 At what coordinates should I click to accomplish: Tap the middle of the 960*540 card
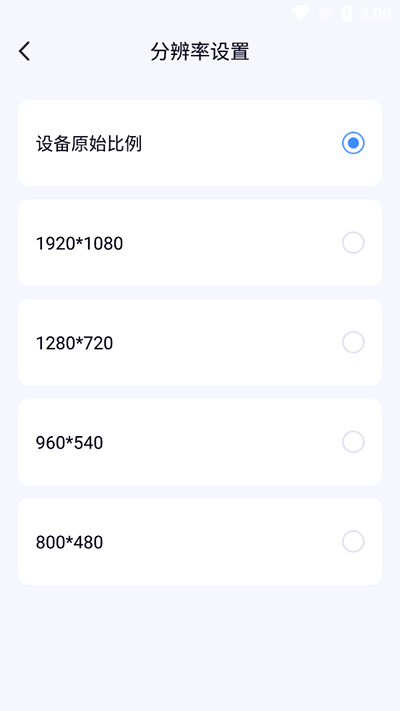click(x=200, y=442)
